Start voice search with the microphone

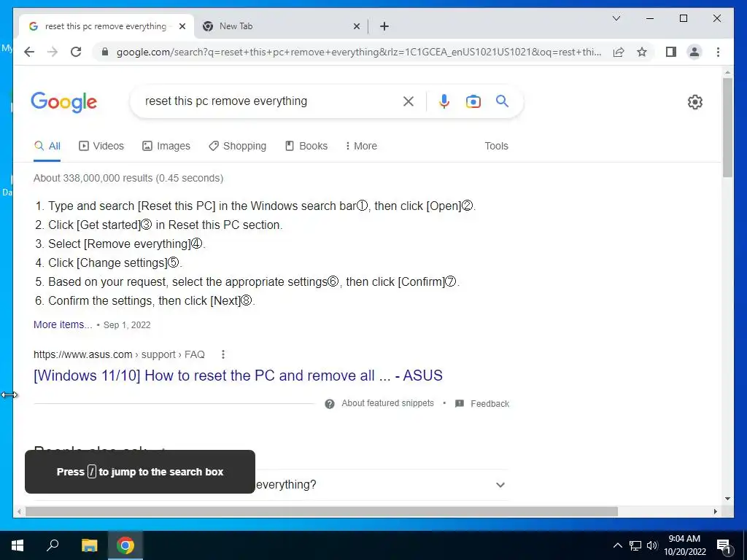444,101
